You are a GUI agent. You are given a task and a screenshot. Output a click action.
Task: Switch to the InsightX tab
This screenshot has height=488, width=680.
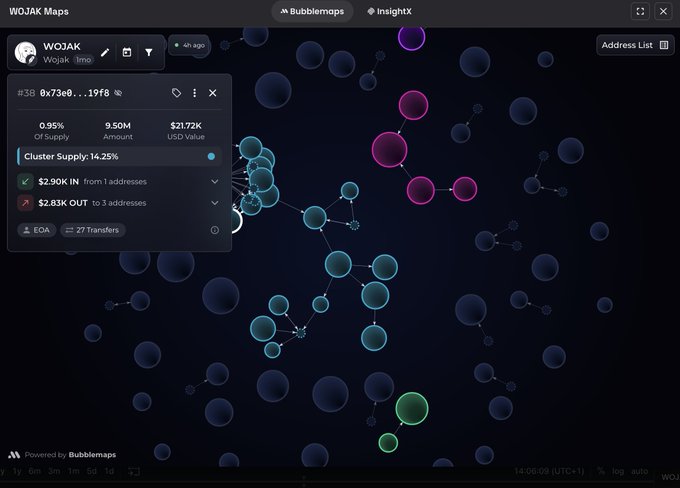[389, 12]
